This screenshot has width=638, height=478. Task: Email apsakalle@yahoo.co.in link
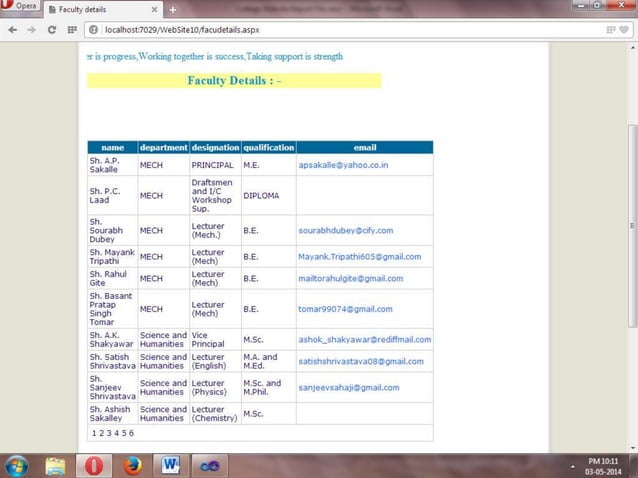tap(343, 165)
